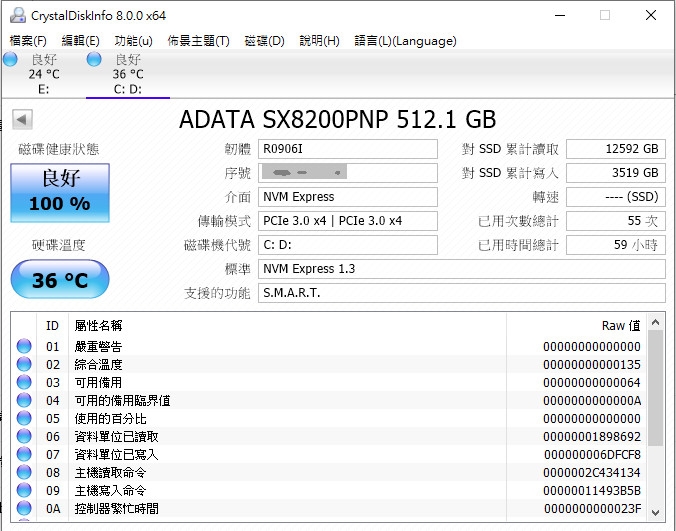Open the 功能(u) menu
676x531 pixels.
pos(133,41)
